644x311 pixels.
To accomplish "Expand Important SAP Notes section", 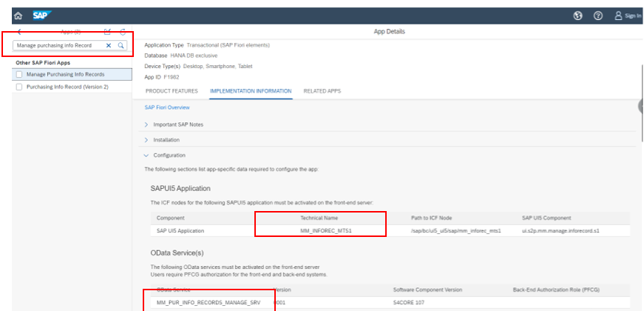I will point(146,124).
